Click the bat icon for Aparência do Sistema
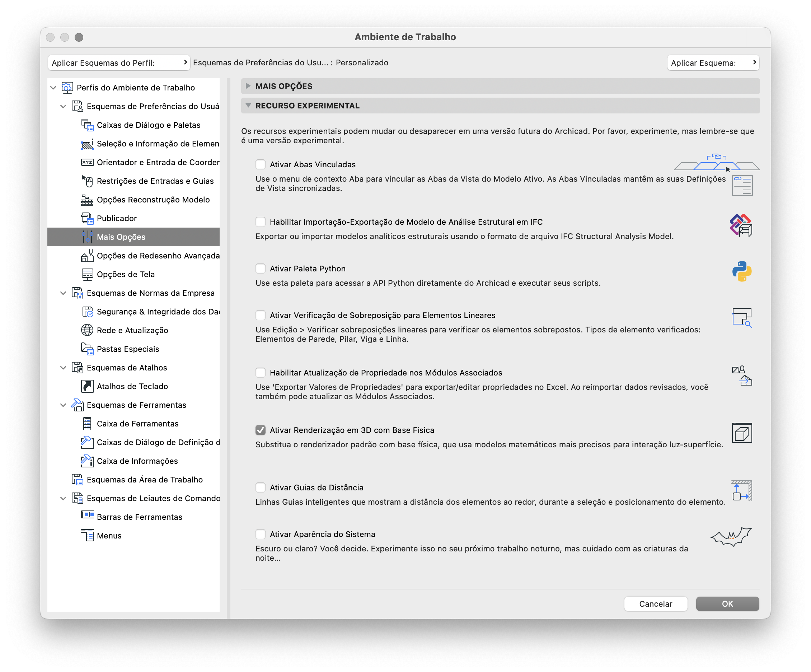This screenshot has width=811, height=672. 731,537
